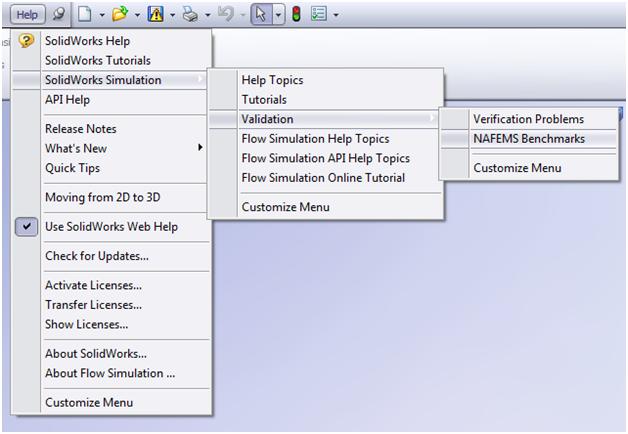
Task: Open the Options checklist icon
Action: [319, 15]
